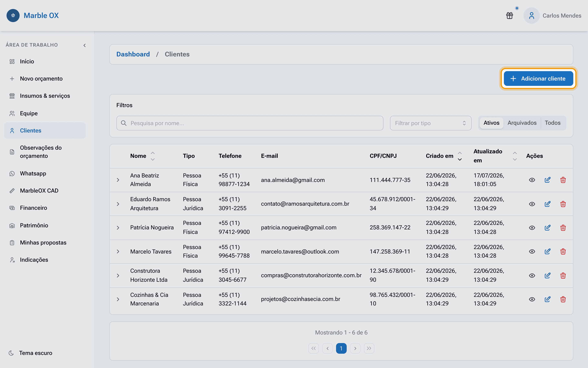Viewport: 588px width, 368px height.
Task: Edit the Ana Beatriz Almeida client
Action: [547, 180]
